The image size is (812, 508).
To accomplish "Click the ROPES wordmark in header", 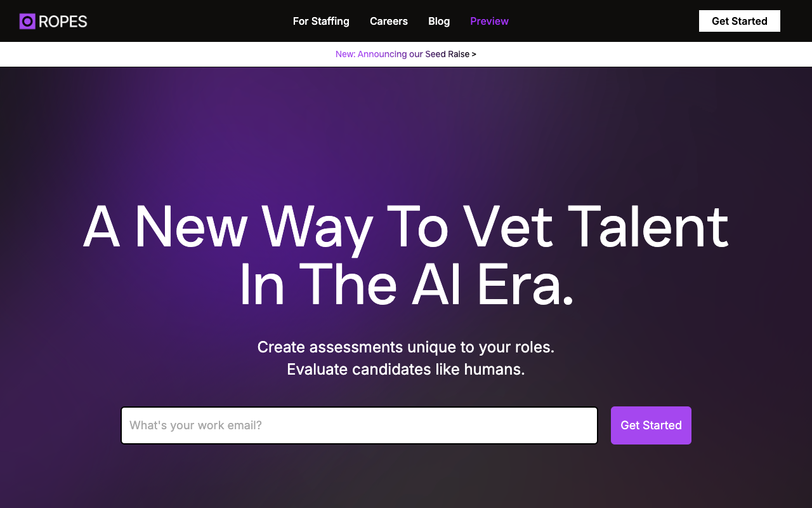I will tap(63, 22).
